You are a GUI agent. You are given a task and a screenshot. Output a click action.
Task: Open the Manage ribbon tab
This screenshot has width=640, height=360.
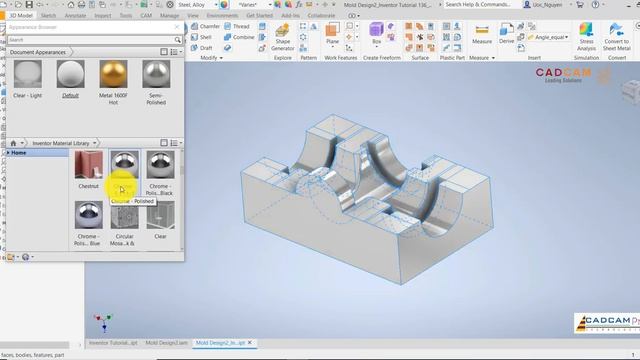(x=169, y=16)
